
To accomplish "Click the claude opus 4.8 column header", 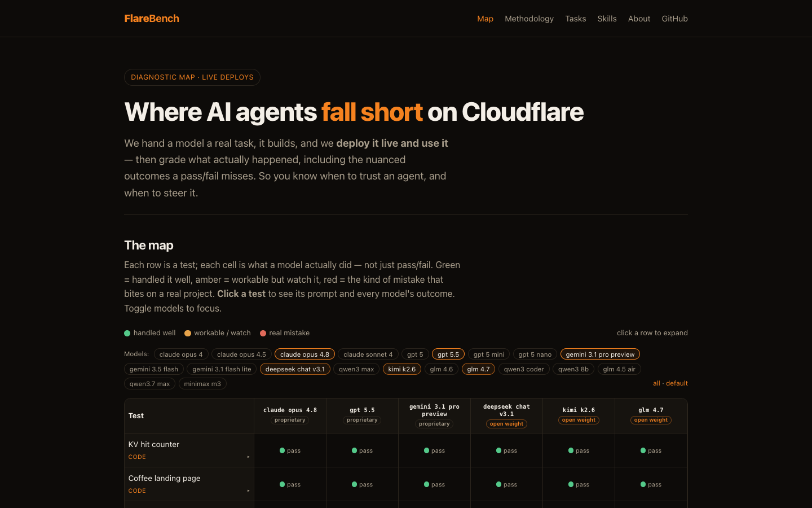I will tap(290, 416).
